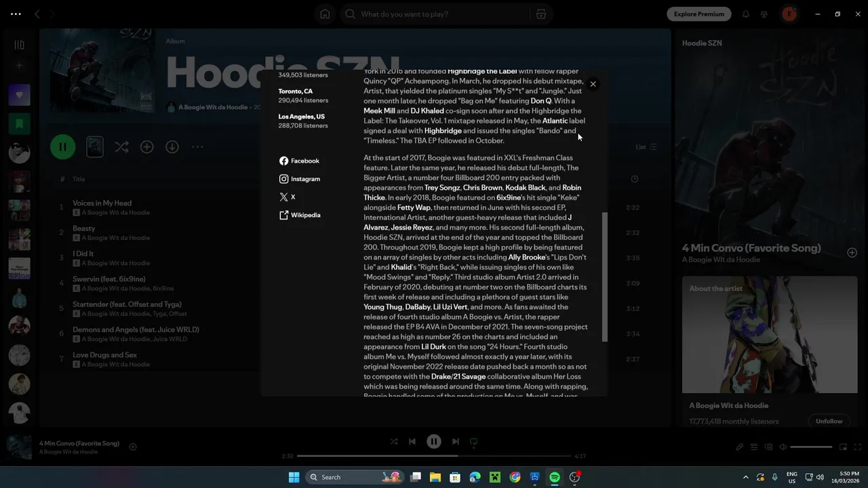Open Windows Start menu

tap(294, 477)
